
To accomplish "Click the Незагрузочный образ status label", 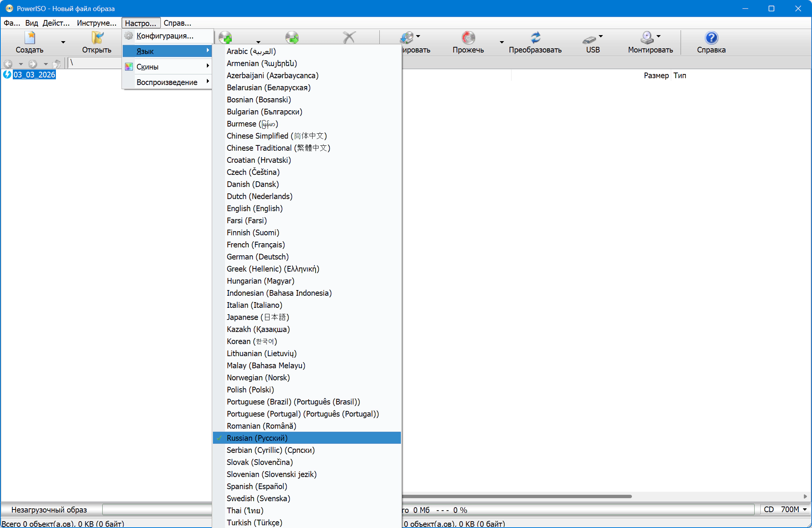I will click(49, 510).
